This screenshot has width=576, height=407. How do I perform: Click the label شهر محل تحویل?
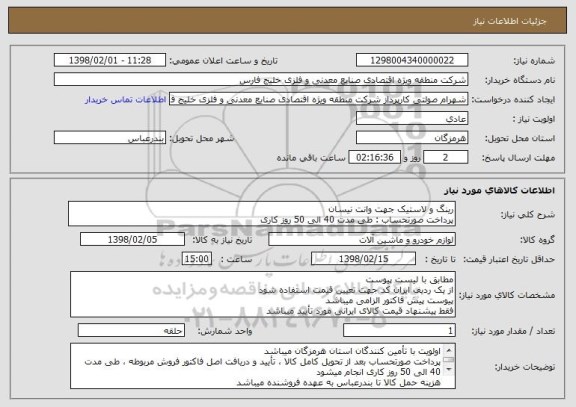click(x=202, y=138)
